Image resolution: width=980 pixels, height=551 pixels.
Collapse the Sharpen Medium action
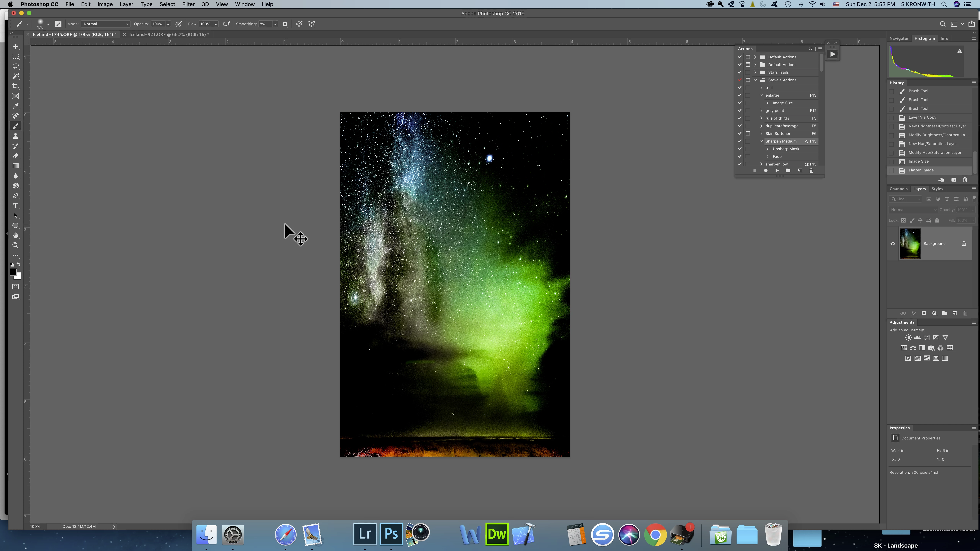(761, 141)
